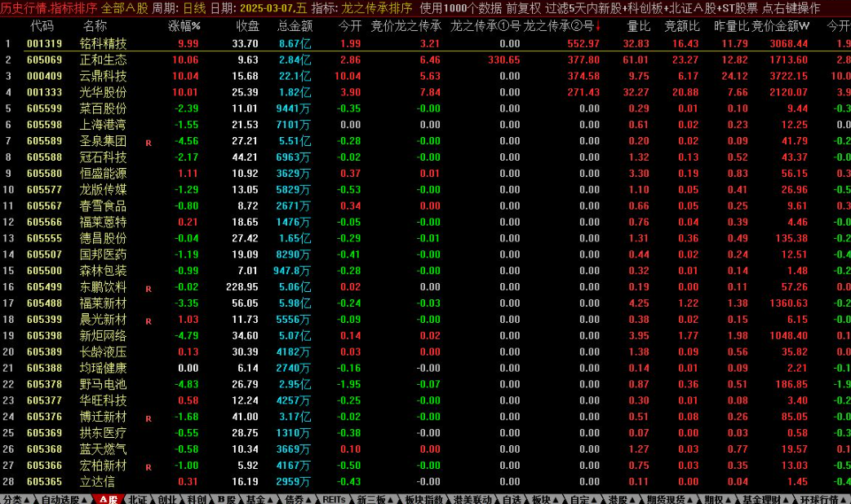Expand the 环球行情 tab menu

coord(822,499)
